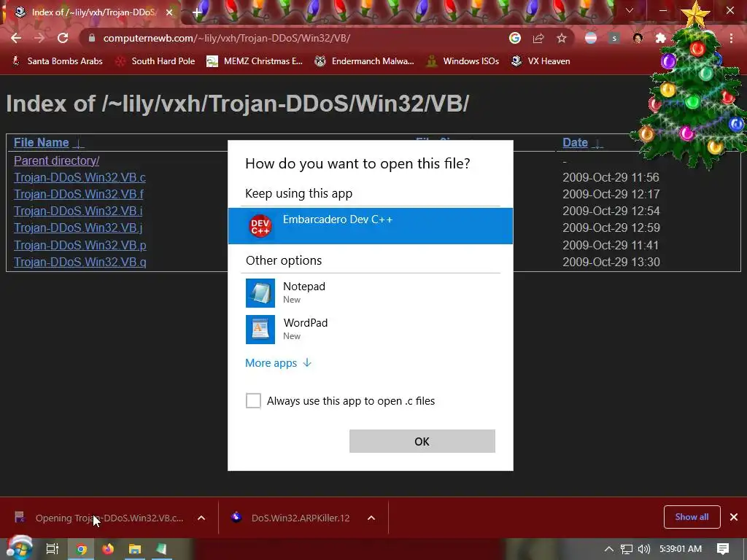Choose the Notepad icon in Other options
Screen dimensions: 747x560
pos(260,293)
